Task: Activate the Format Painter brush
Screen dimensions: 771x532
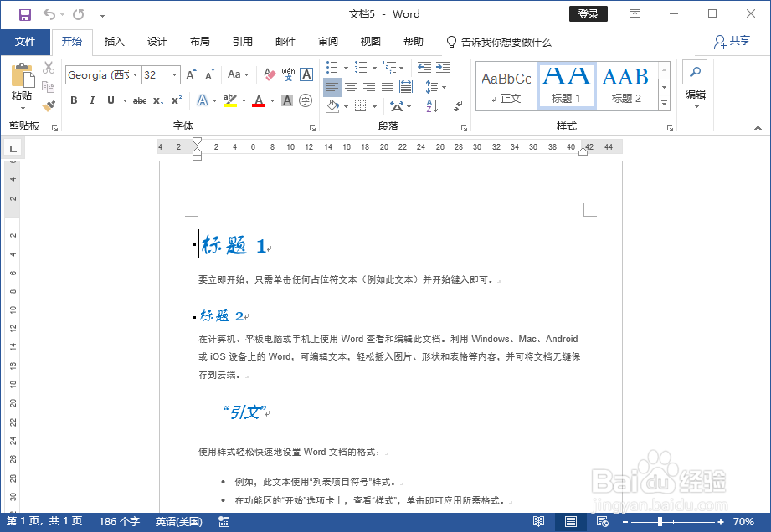Action: tap(49, 105)
